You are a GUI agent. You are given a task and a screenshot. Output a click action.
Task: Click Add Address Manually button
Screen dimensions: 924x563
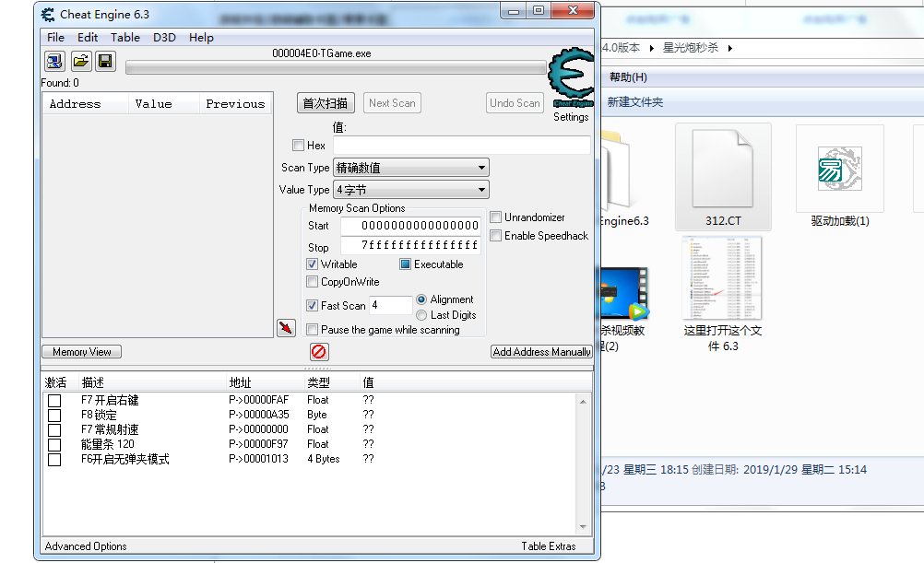(541, 352)
